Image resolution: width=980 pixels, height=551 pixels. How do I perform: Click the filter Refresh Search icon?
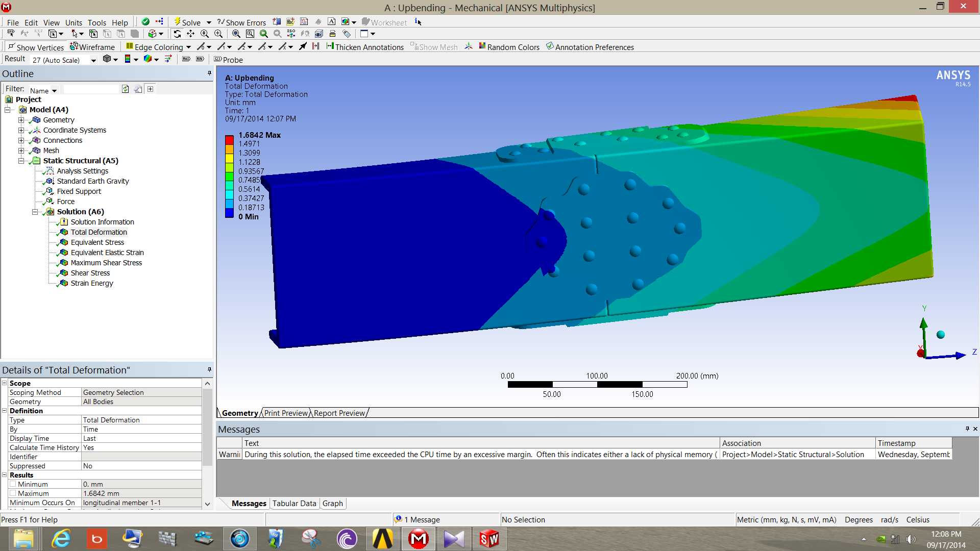click(x=125, y=89)
